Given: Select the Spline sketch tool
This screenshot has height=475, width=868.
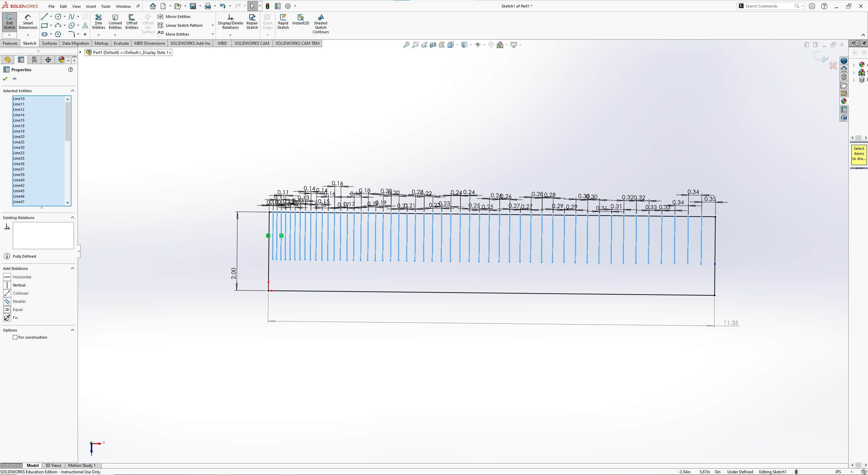Looking at the screenshot, I should [72, 17].
